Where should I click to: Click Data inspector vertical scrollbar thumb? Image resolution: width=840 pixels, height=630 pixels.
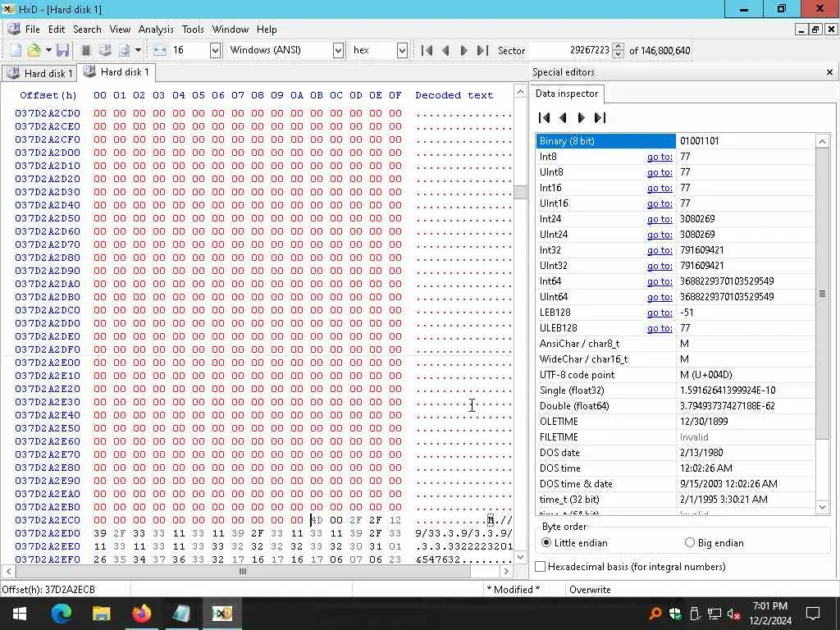(x=822, y=294)
